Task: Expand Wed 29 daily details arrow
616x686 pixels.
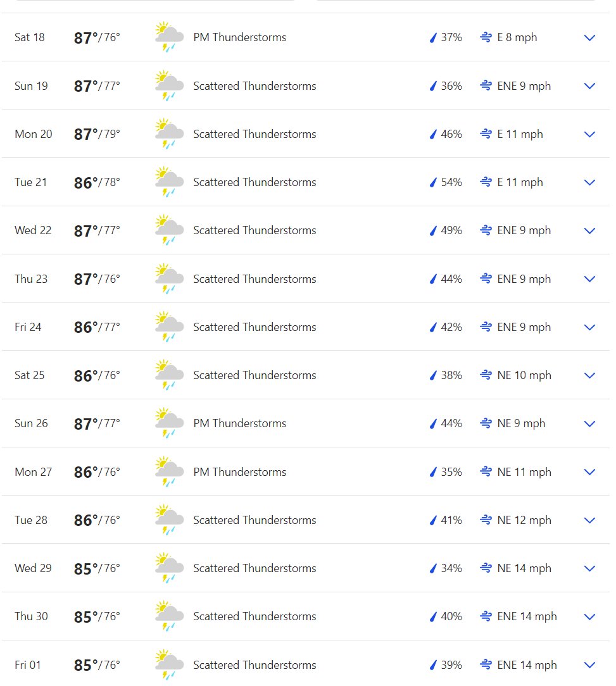Action: [x=590, y=568]
